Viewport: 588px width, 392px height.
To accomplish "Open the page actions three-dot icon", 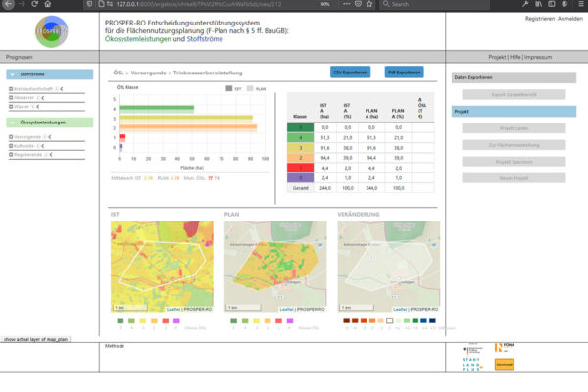I will [347, 4].
